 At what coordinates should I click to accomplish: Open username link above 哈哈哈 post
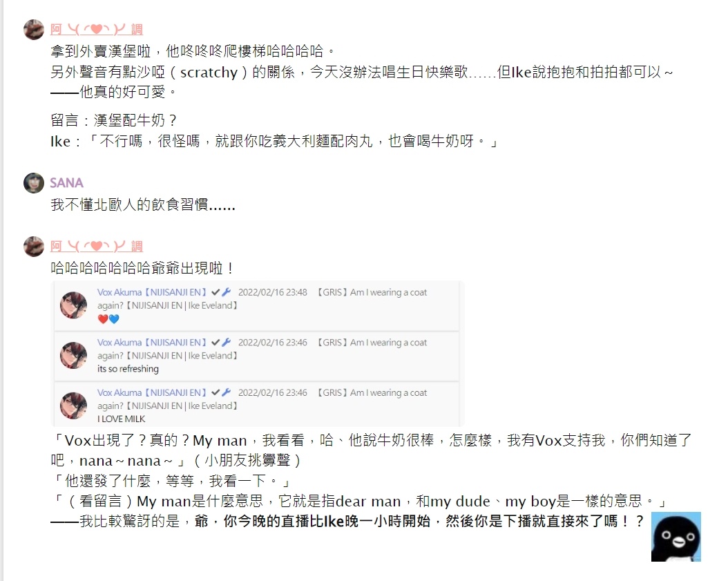pos(97,247)
